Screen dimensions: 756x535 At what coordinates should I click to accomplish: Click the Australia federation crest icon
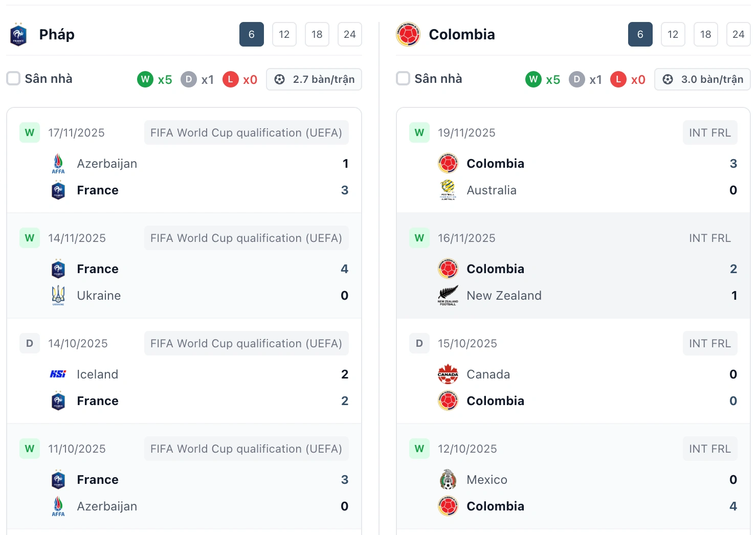(x=448, y=190)
